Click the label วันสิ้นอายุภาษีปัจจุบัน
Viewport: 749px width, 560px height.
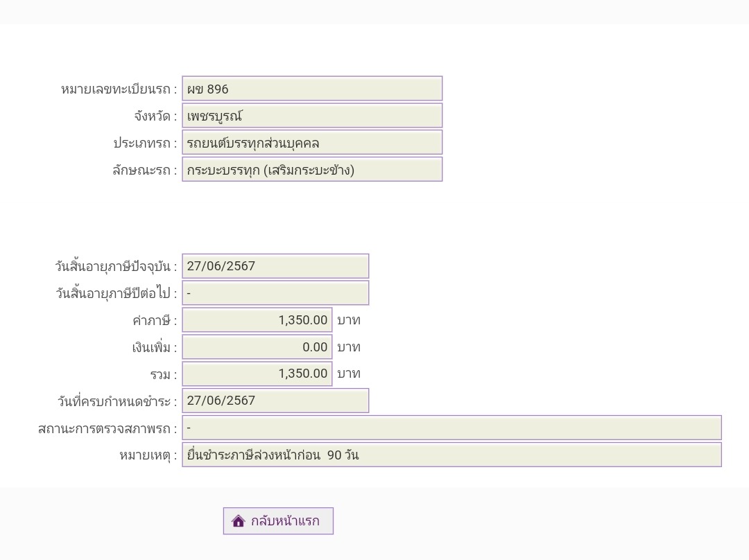[116, 266]
